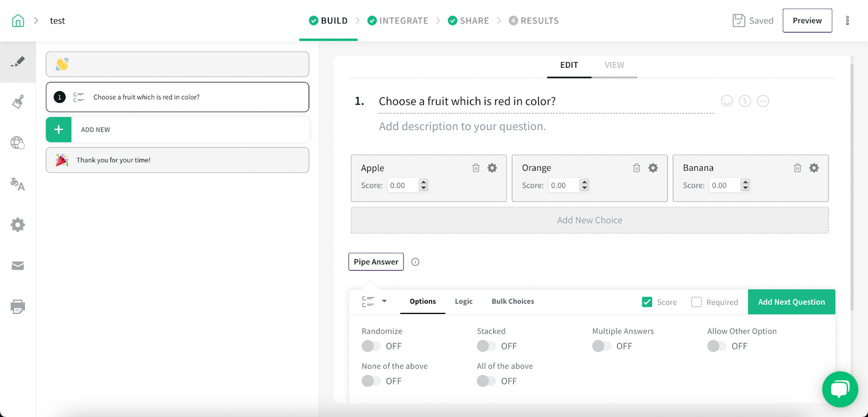Click the printer icon in sidebar
Viewport: 868px width, 417px height.
click(x=17, y=307)
